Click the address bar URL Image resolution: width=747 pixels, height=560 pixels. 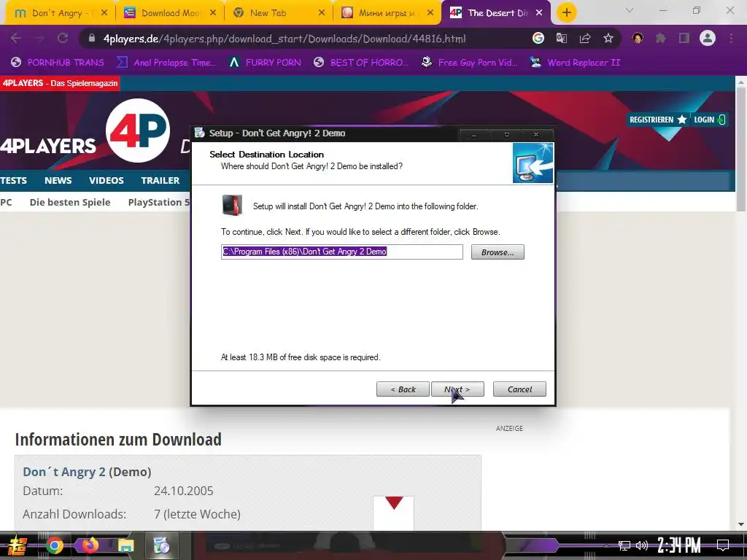click(285, 39)
